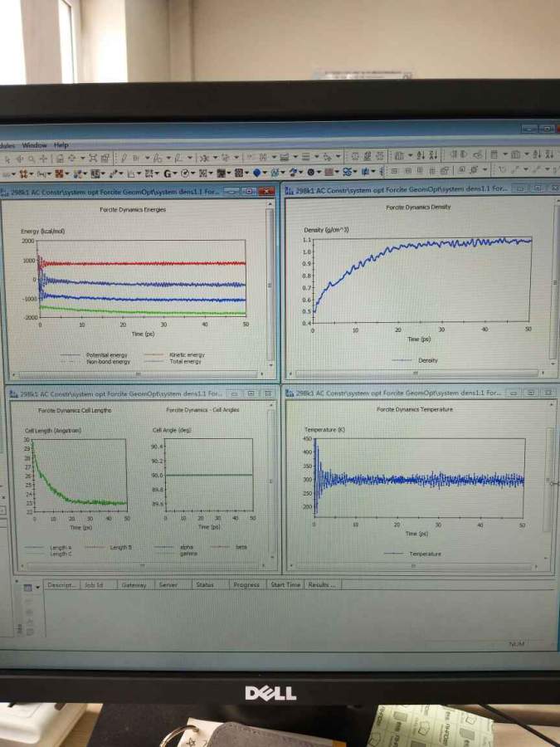Image resolution: width=560 pixels, height=747 pixels.
Task: Open the Window menu
Action: click(x=34, y=144)
